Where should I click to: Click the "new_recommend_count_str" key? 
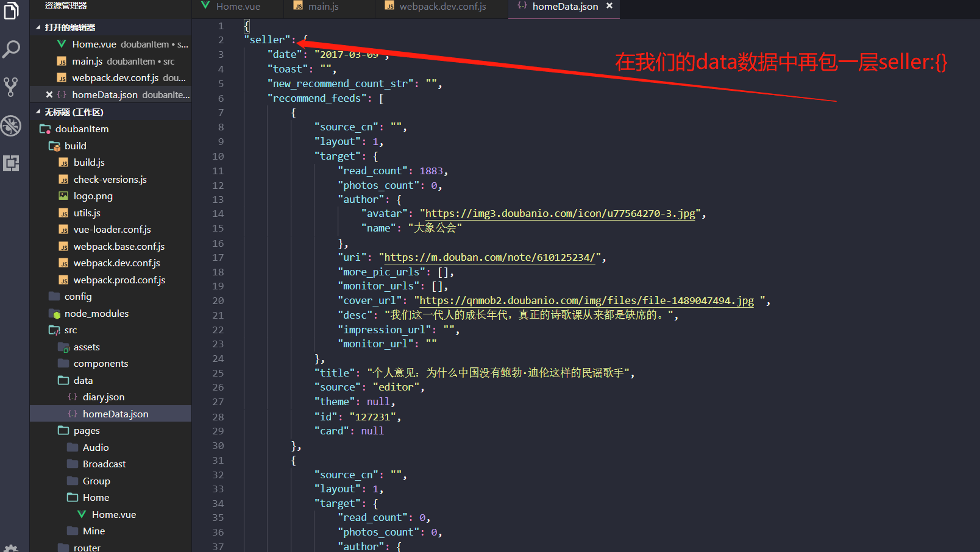coord(341,84)
